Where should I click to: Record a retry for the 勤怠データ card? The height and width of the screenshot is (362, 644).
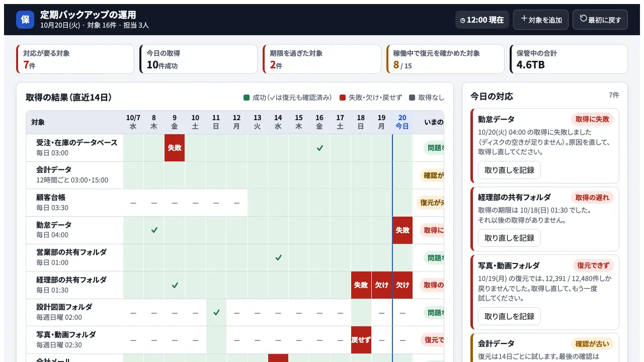tap(509, 170)
